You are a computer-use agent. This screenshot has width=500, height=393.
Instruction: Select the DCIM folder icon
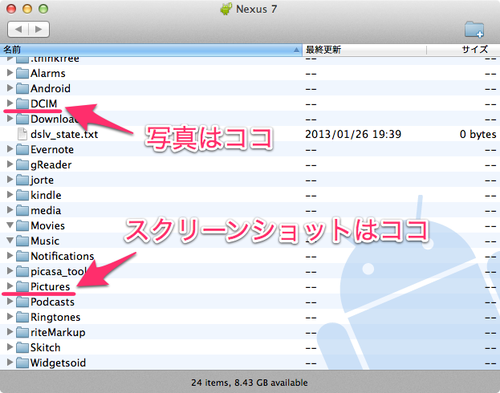22,104
